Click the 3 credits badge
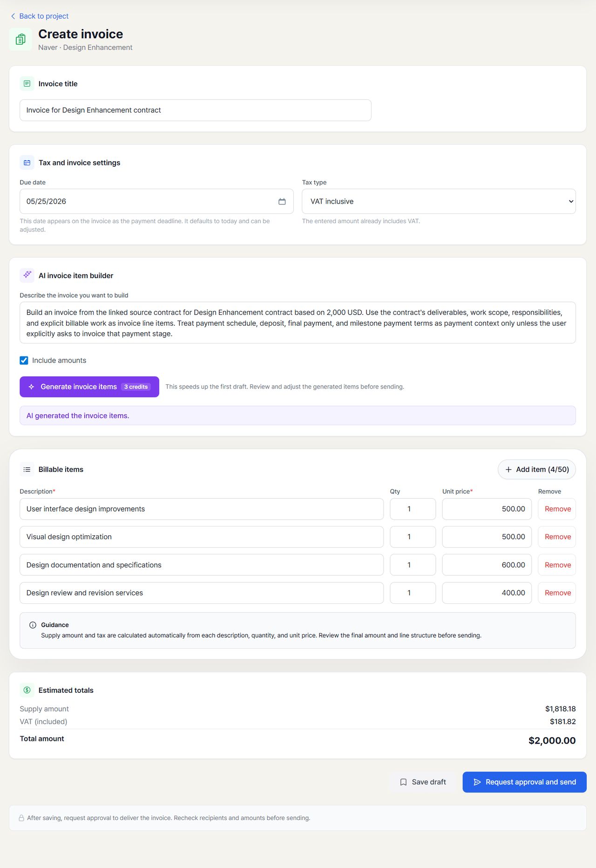Viewport: 596px width, 868px height. [x=136, y=387]
